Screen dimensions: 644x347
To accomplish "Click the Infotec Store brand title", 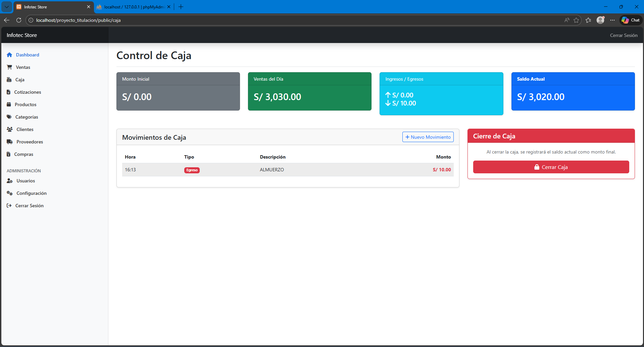I will coord(22,35).
